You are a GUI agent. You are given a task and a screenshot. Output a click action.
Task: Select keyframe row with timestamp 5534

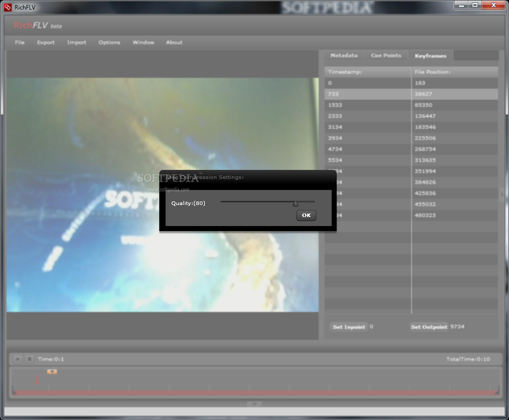(x=411, y=160)
